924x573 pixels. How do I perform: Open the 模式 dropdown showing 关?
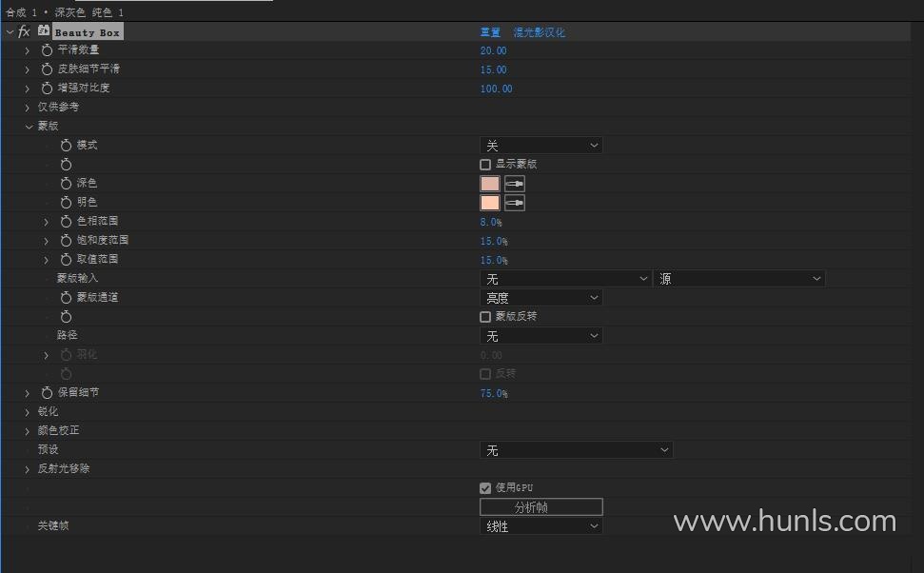[x=541, y=146]
